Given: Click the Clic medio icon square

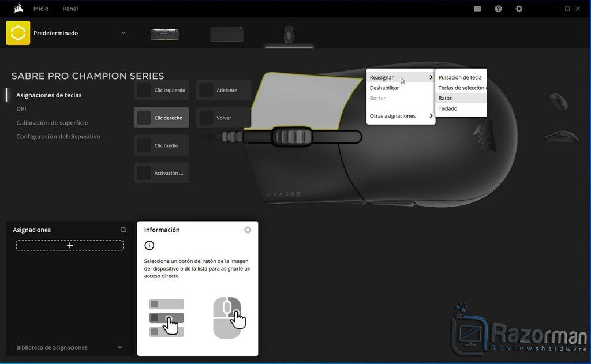Looking at the screenshot, I should 144,145.
